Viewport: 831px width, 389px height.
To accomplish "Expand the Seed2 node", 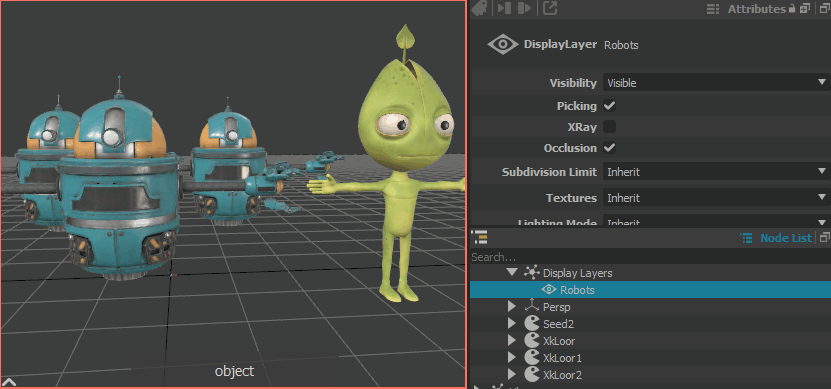I will 511,323.
